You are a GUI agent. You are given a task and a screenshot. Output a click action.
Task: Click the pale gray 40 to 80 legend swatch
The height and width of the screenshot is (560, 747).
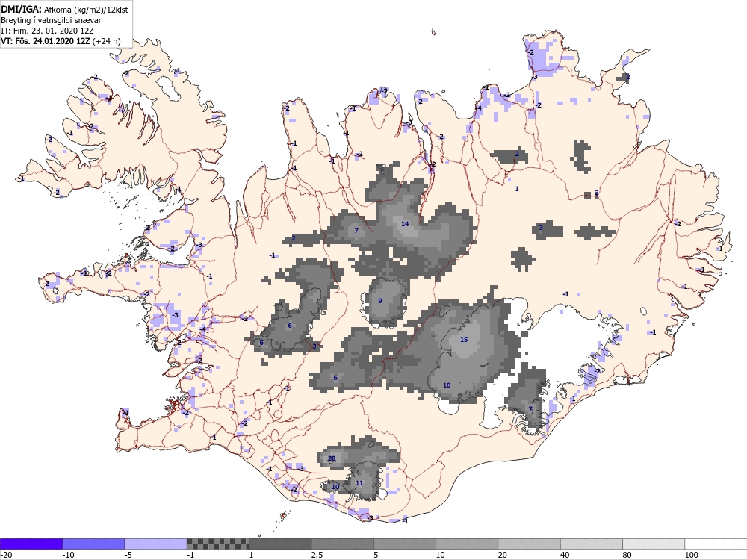coord(592,544)
